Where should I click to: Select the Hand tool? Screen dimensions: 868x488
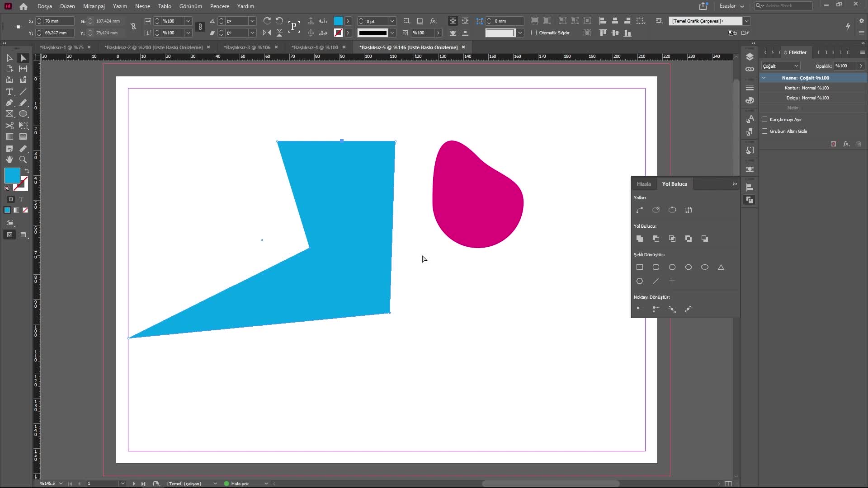[9, 160]
